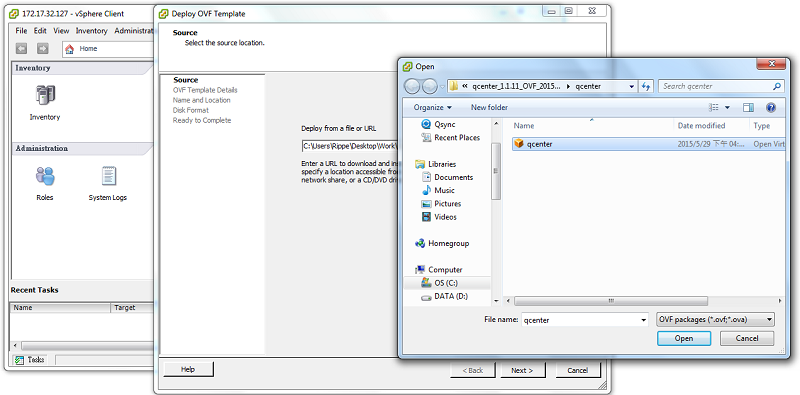Viewport: 800px width, 395px height.
Task: Open the File name dropdown arrow
Action: tap(643, 320)
